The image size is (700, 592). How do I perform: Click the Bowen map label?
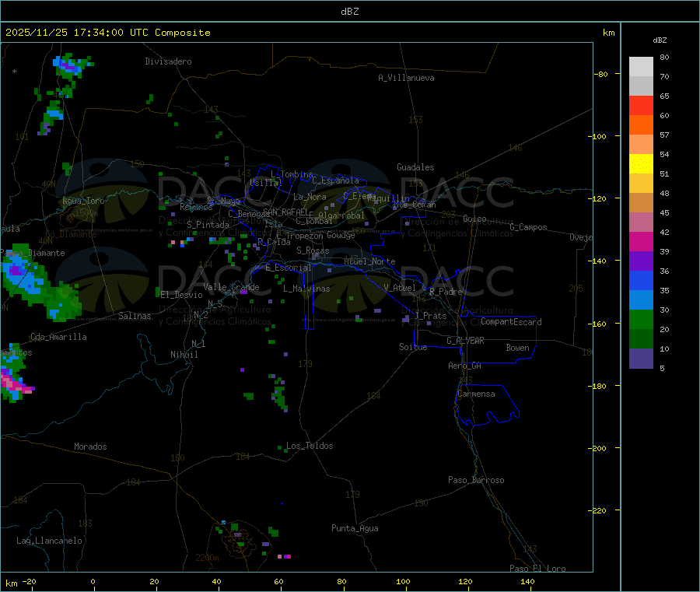[x=517, y=348]
